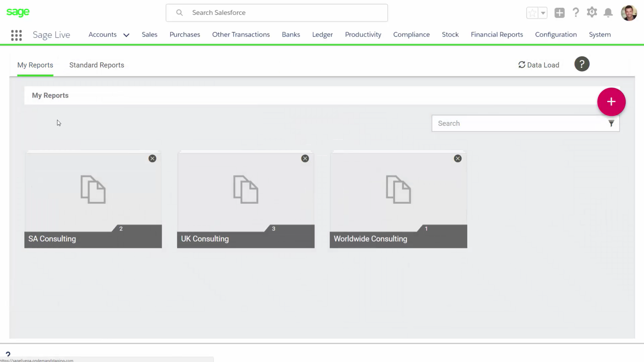
Task: Open the notifications bell
Action: (x=608, y=13)
